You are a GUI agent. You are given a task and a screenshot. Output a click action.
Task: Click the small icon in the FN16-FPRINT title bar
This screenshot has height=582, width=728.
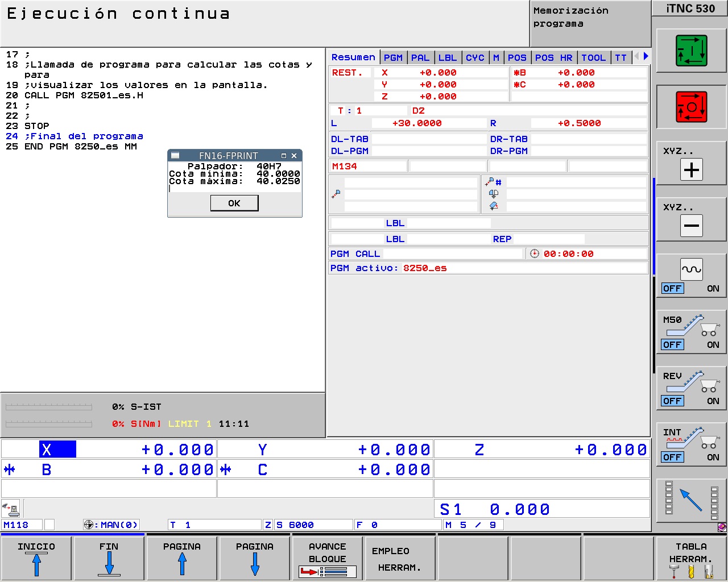click(x=175, y=155)
